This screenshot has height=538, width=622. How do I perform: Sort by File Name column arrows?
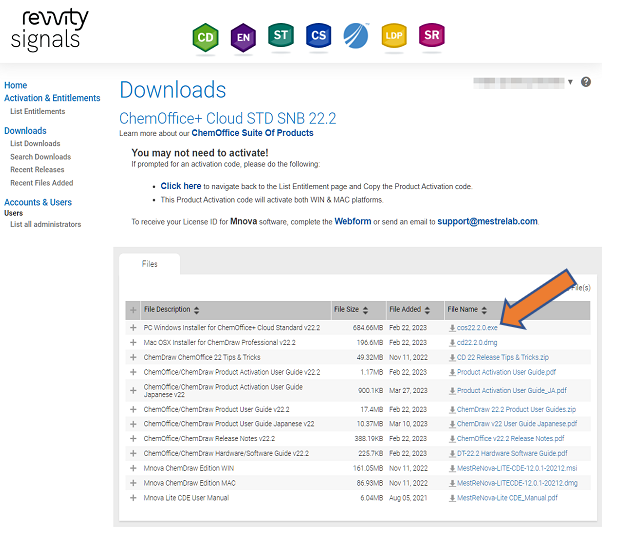[x=484, y=310]
